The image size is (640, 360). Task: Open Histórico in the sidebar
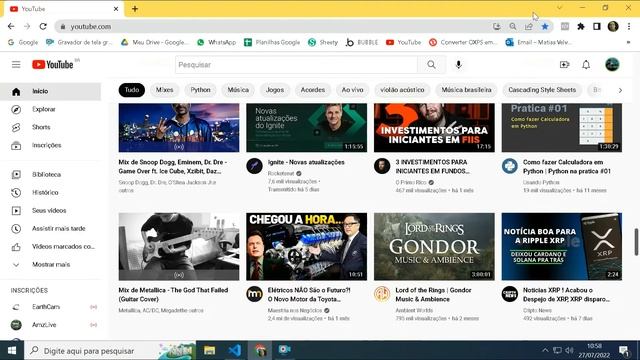pos(51,193)
